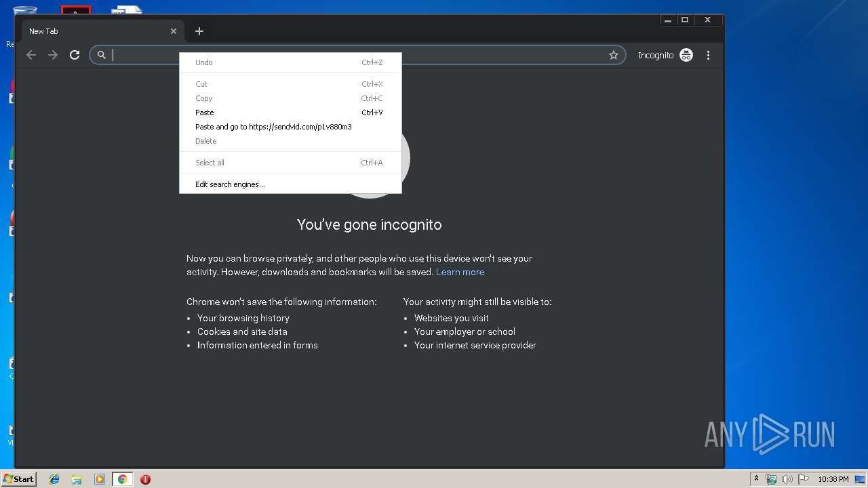Click the Chrome taskbar button
This screenshot has width=868, height=488.
122,479
